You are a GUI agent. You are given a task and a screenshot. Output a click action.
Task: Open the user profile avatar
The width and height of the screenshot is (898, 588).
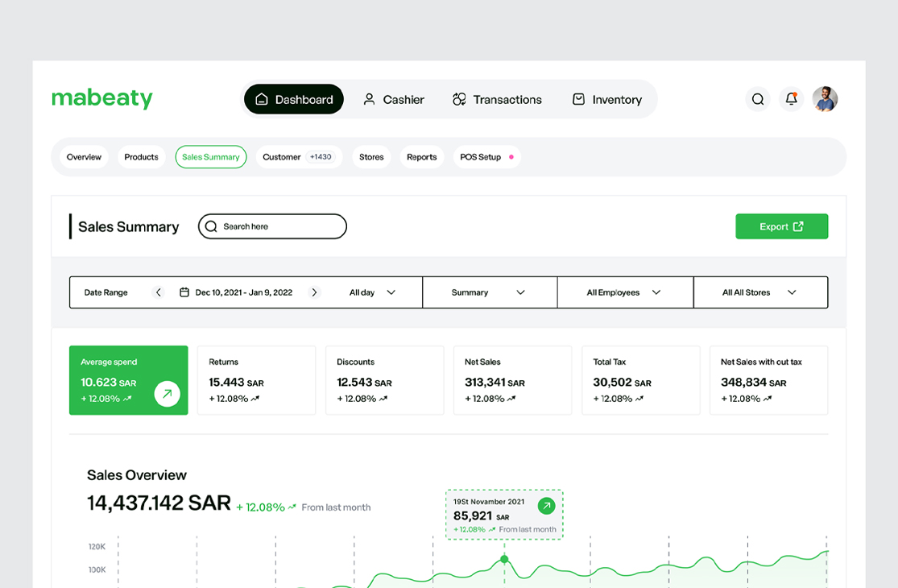click(x=825, y=100)
